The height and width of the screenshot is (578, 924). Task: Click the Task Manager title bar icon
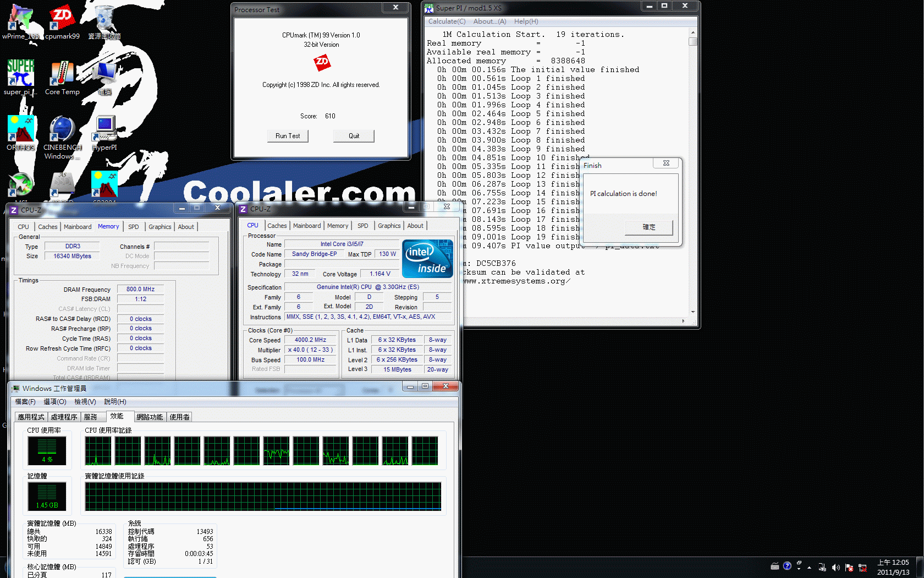coord(15,389)
